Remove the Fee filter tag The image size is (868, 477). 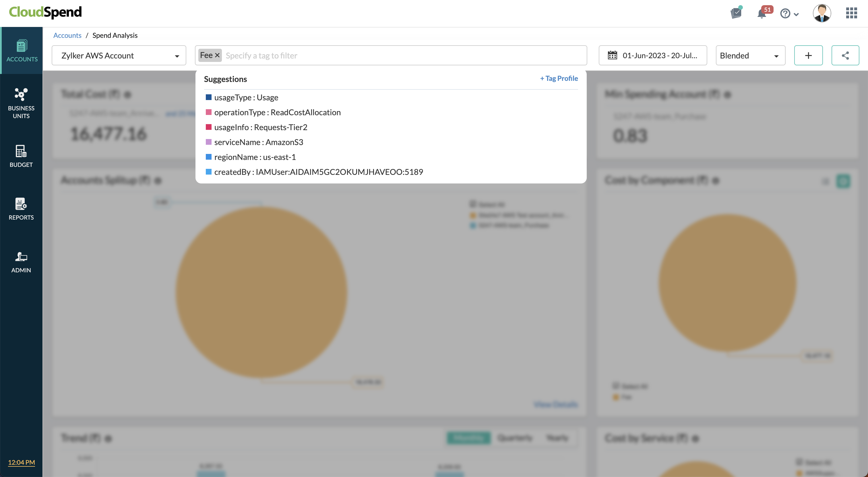pyautogui.click(x=217, y=55)
